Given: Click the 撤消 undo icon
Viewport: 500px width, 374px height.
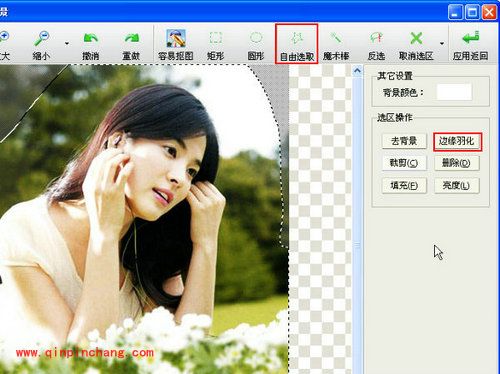Looking at the screenshot, I should pyautogui.click(x=91, y=45).
